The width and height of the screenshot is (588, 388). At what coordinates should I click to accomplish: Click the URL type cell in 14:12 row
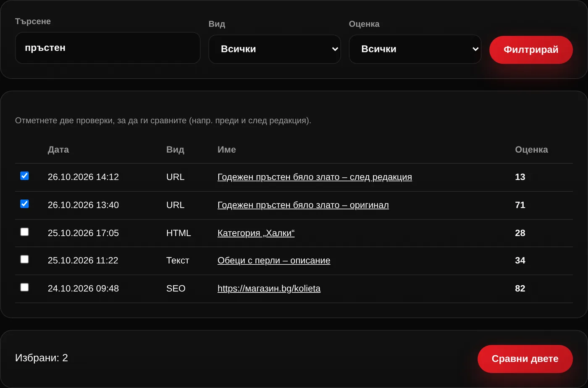175,177
